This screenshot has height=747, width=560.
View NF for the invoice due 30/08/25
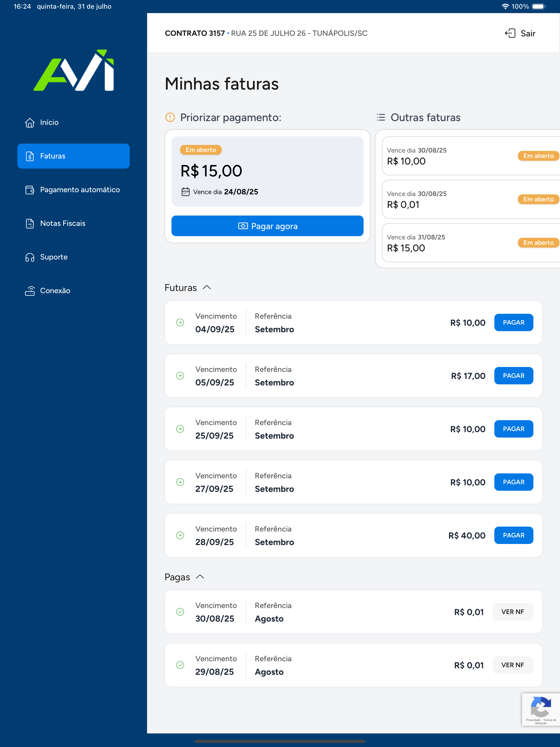pos(513,612)
